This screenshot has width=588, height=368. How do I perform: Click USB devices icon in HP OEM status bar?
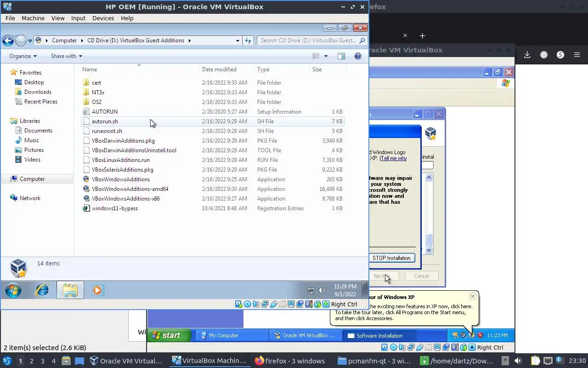point(273,304)
